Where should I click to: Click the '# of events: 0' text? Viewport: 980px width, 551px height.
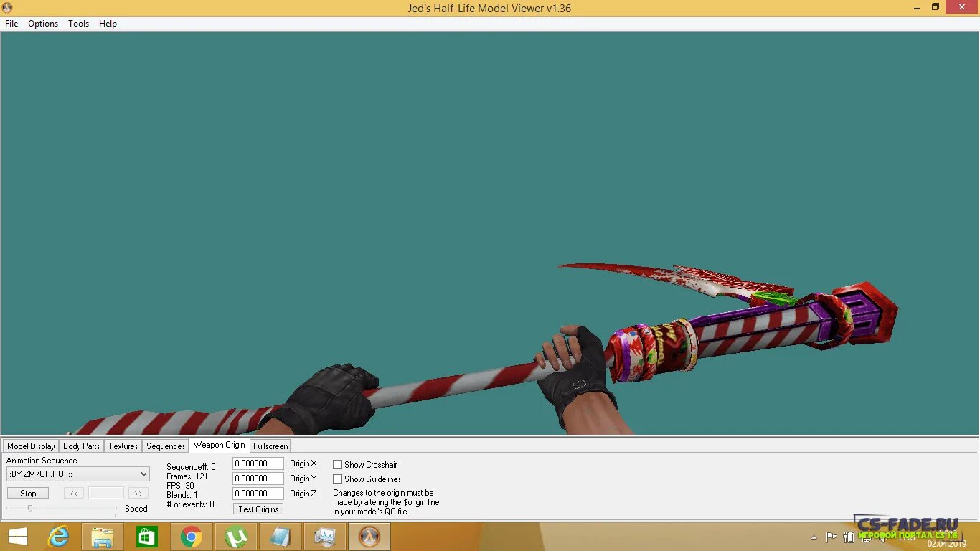tap(190, 504)
